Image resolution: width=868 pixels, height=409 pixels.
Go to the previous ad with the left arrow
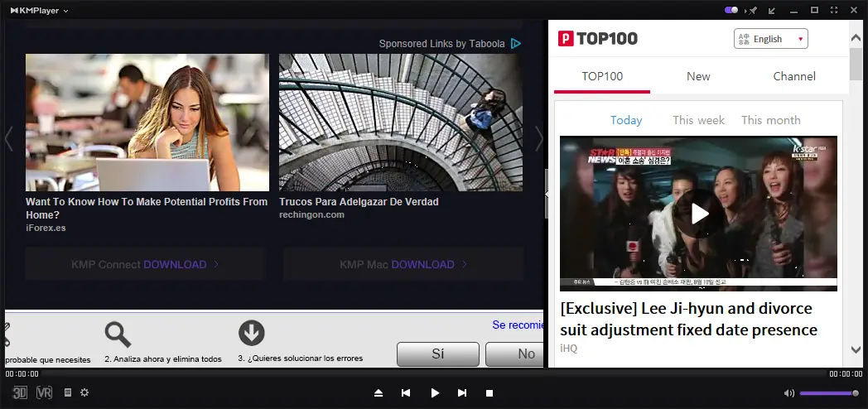[9, 138]
